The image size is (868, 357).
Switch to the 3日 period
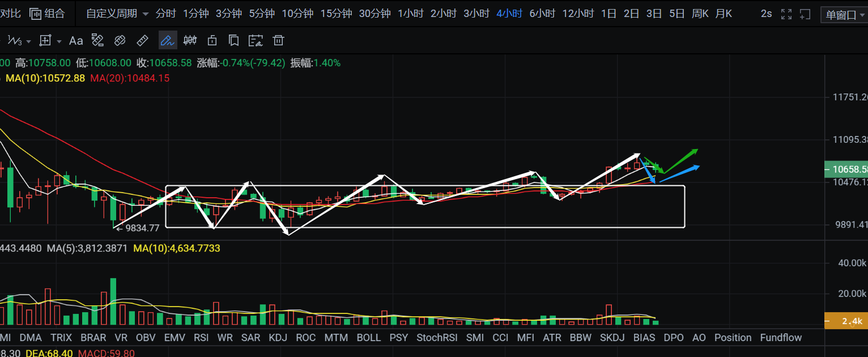pyautogui.click(x=654, y=14)
